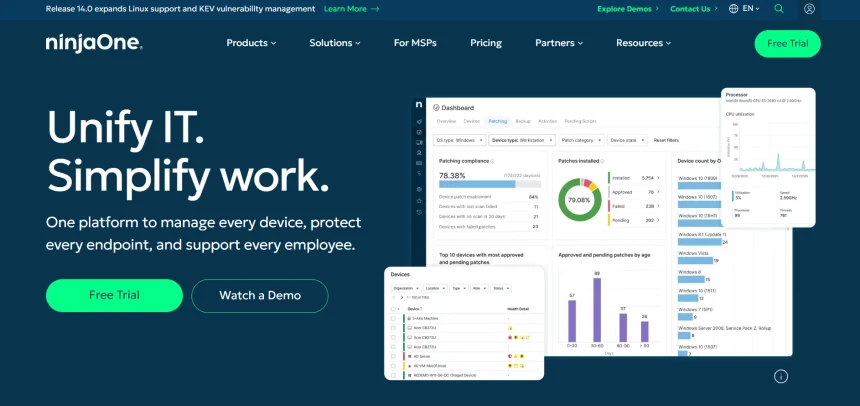Tick the select-all checkbox in Devices header
Image resolution: width=860 pixels, height=406 pixels.
(393, 309)
